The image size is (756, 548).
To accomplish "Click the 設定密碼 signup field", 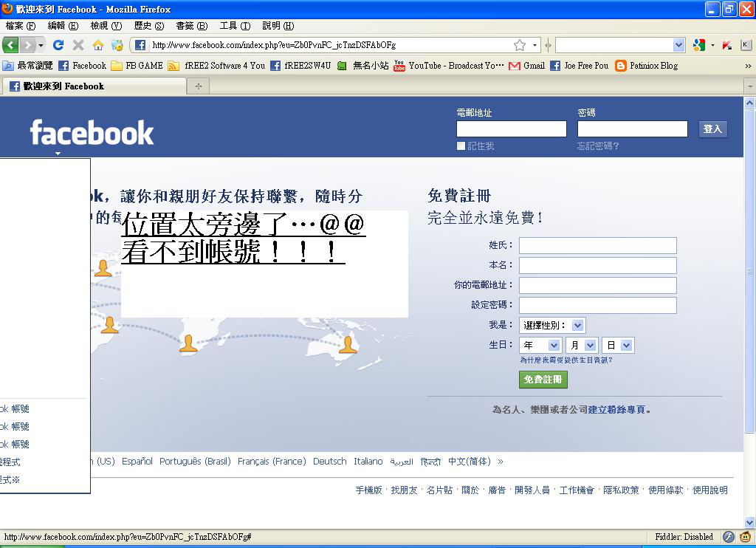I will point(597,305).
